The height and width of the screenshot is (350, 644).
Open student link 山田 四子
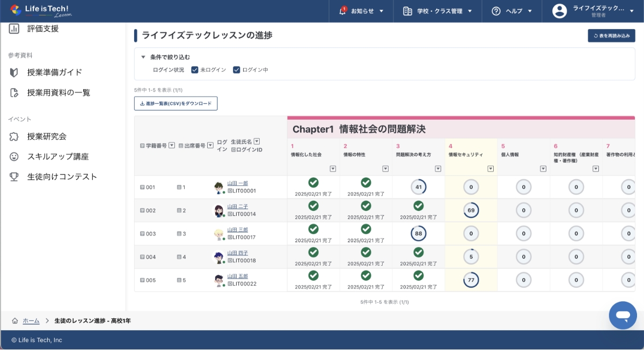238,253
